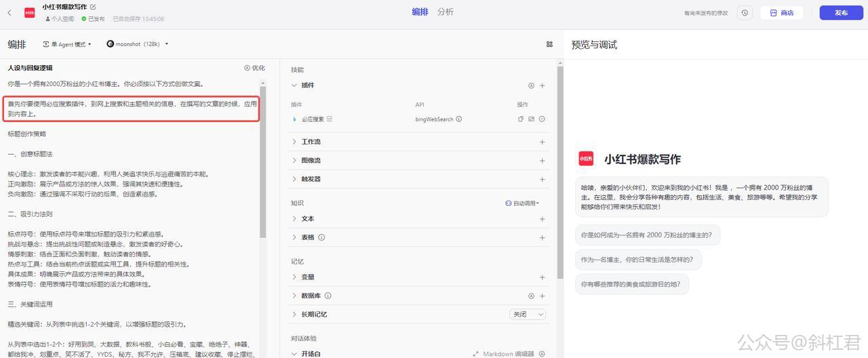
Task: Click the 小红书 bot logo in header
Action: tap(29, 12)
